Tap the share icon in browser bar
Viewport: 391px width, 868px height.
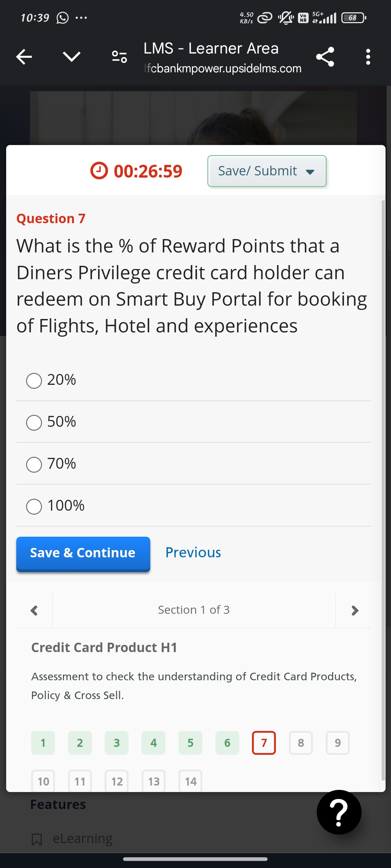325,57
